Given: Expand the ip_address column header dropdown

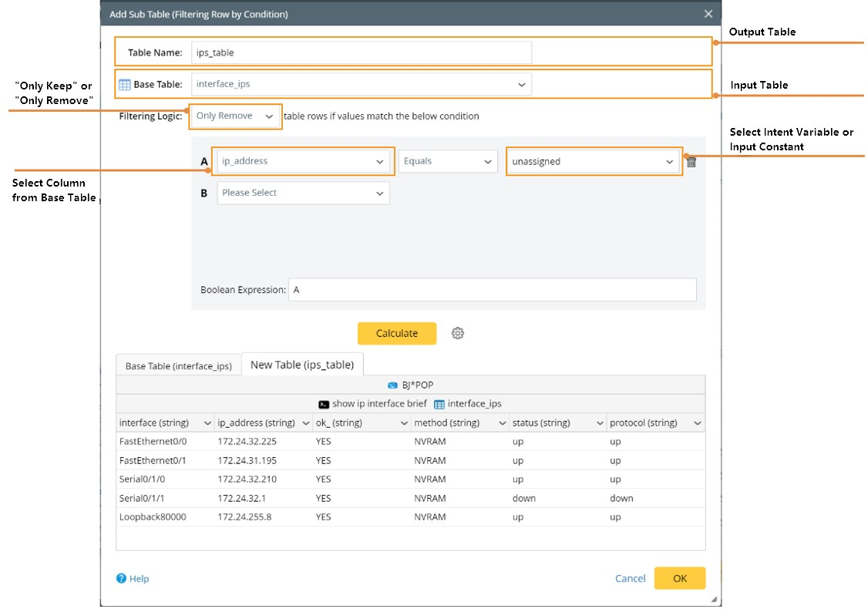Looking at the screenshot, I should [304, 423].
